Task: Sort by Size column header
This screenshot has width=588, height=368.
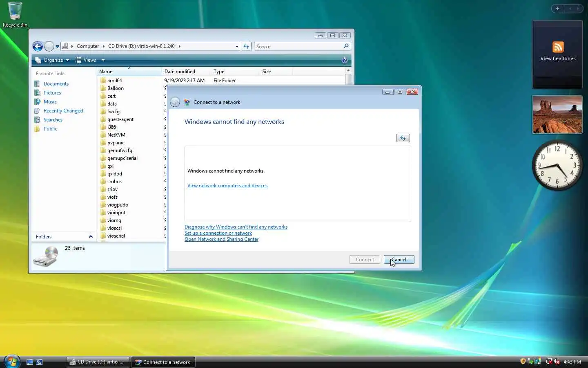Action: 276,72
